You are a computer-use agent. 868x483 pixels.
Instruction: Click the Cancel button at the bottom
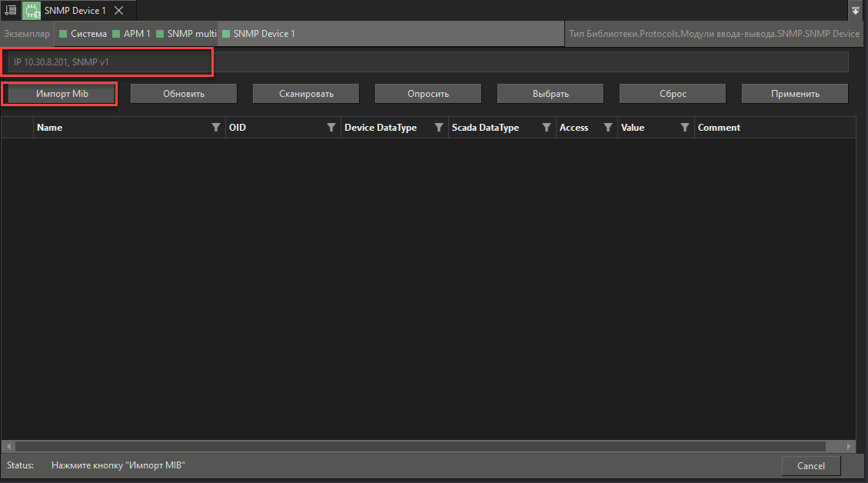tap(811, 465)
